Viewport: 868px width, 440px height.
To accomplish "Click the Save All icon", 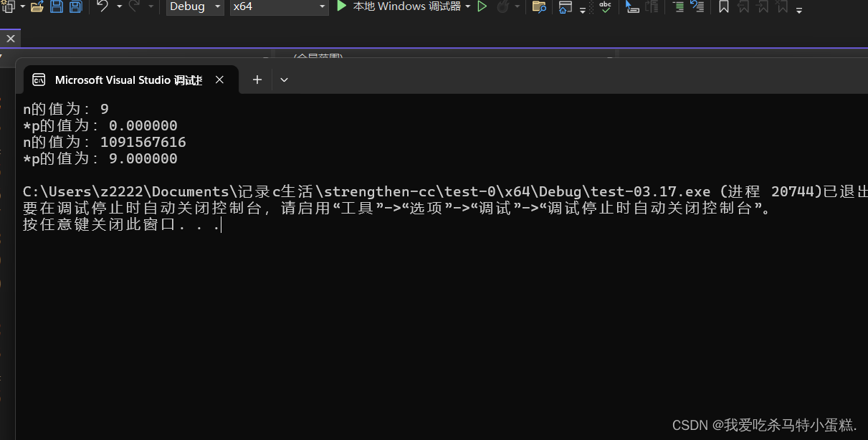I will [75, 6].
